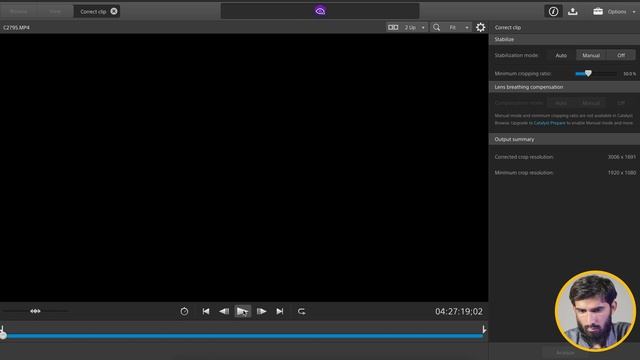Expand the 2 Up preview mode dropdown

[x=423, y=28]
